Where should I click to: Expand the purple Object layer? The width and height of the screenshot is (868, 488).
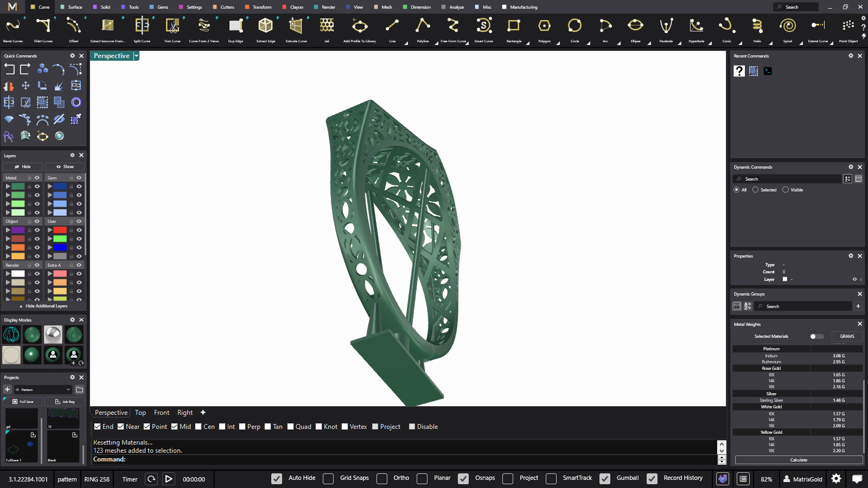coord(8,230)
